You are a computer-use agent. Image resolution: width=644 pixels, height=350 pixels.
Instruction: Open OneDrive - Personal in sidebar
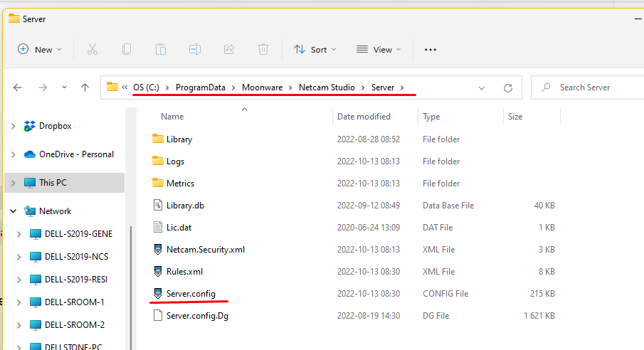(x=76, y=154)
